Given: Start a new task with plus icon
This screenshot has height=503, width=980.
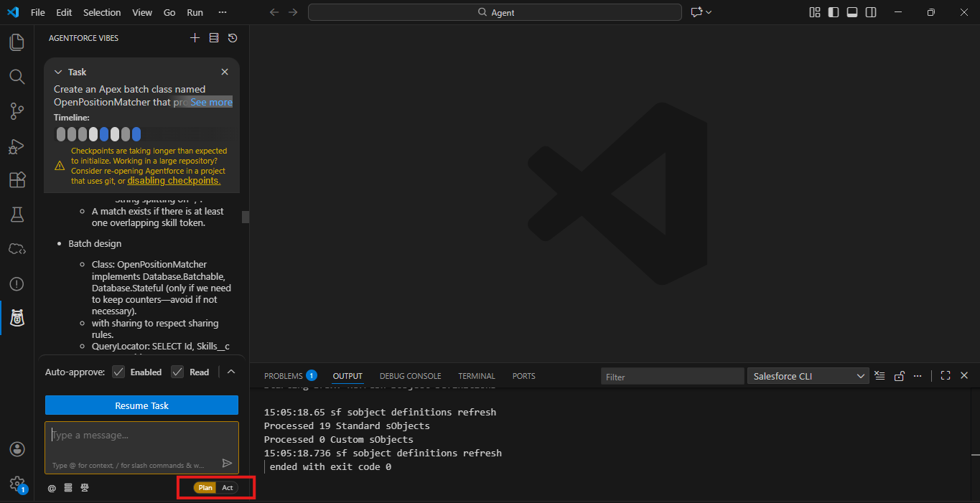Looking at the screenshot, I should pyautogui.click(x=195, y=38).
